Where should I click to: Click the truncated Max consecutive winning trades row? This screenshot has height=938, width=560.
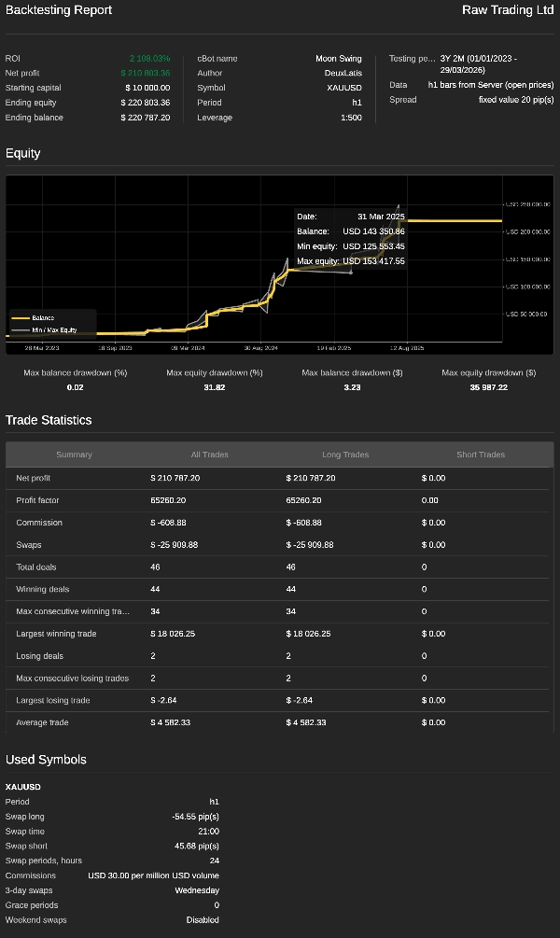point(73,611)
